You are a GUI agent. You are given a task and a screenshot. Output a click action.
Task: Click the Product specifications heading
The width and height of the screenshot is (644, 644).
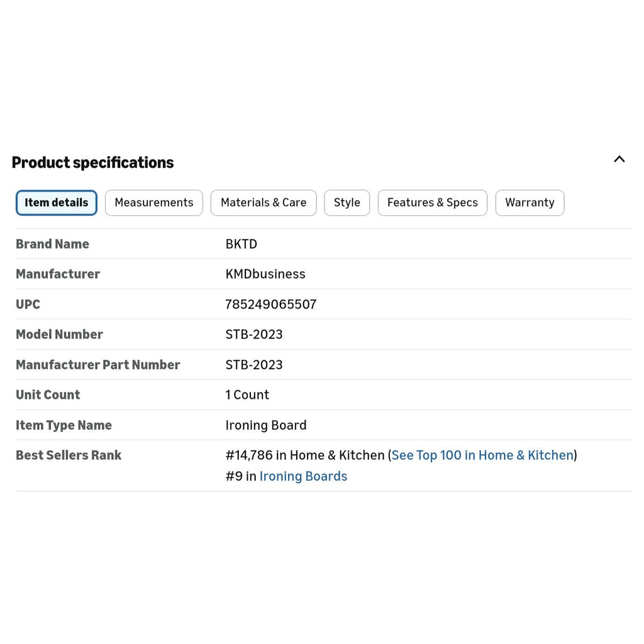coord(93,163)
